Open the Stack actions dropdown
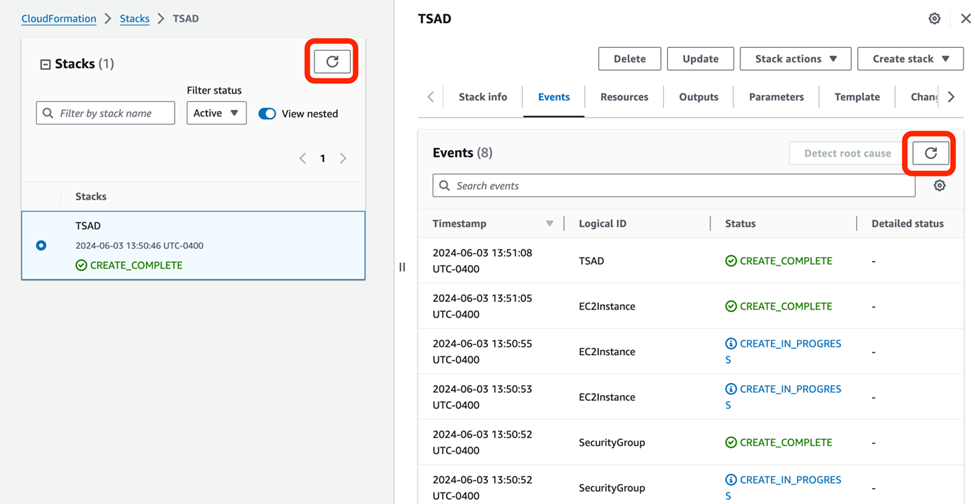The width and height of the screenshot is (975, 504). [795, 59]
